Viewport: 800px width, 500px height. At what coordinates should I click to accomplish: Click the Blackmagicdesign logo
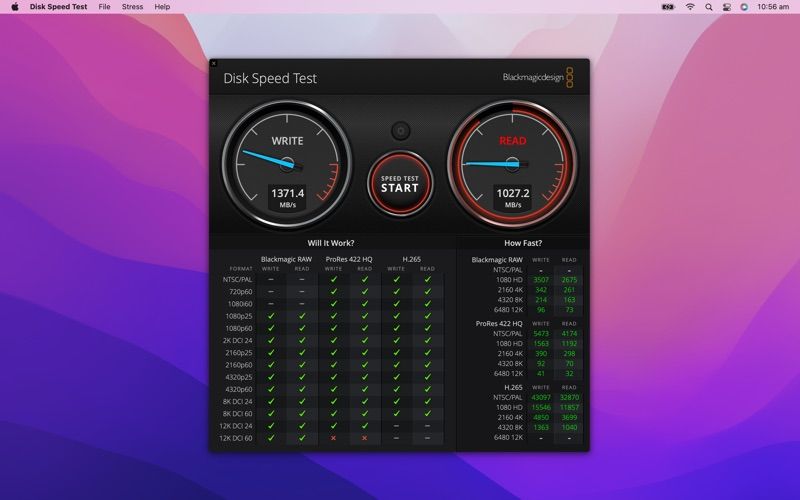coord(538,78)
